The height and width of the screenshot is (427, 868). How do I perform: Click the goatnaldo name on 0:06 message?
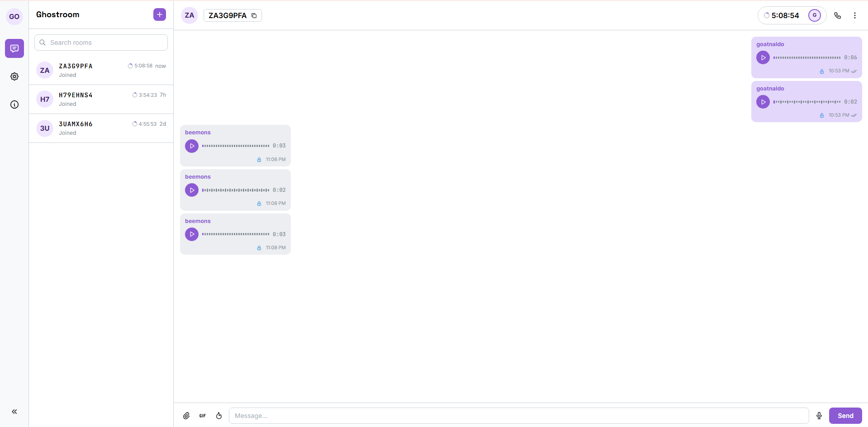770,44
